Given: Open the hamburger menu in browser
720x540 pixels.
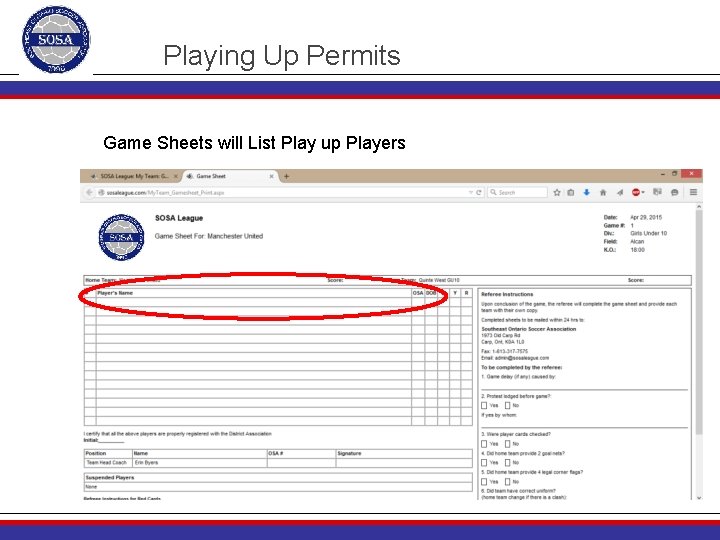Looking at the screenshot, I should pos(693,192).
